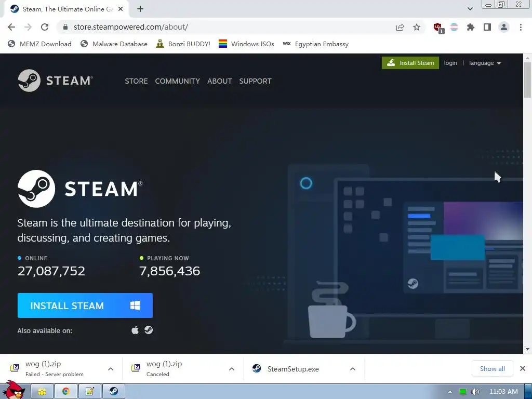Image resolution: width=532 pixels, height=399 pixels.
Task: Close the downloads bar
Action: (523, 368)
